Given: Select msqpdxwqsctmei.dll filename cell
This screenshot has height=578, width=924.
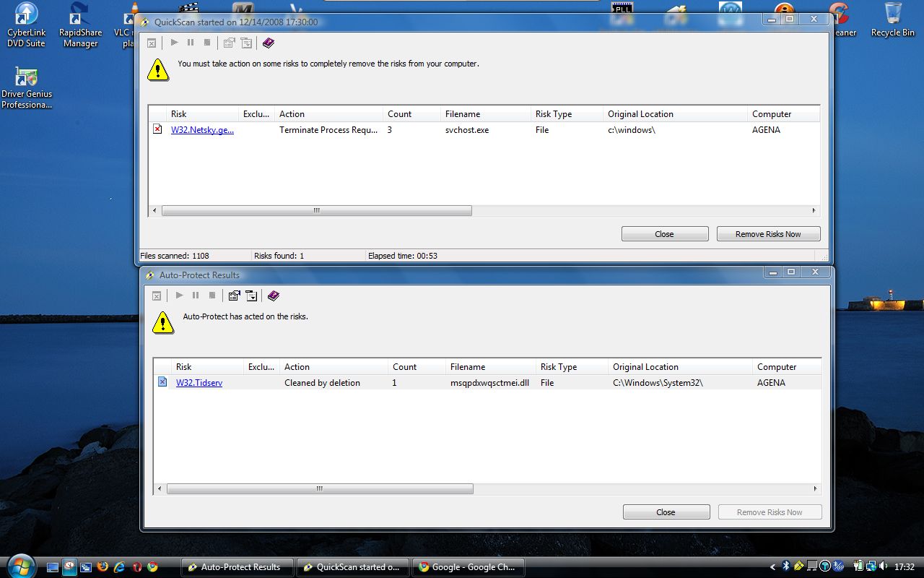Looking at the screenshot, I should 490,383.
